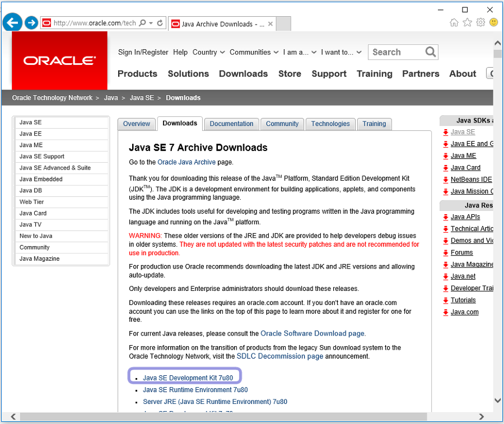Viewport: 504px width, 424px height.
Task: Open Server JRE 7u80 link
Action: [x=214, y=402]
